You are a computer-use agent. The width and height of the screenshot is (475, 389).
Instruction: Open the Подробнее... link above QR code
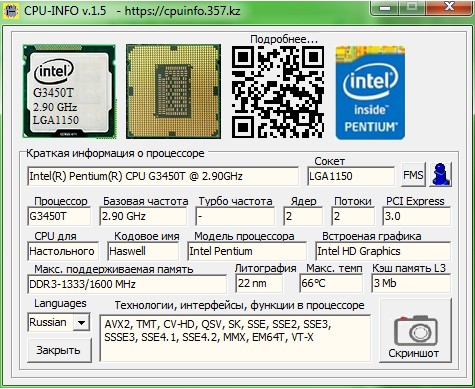(284, 39)
